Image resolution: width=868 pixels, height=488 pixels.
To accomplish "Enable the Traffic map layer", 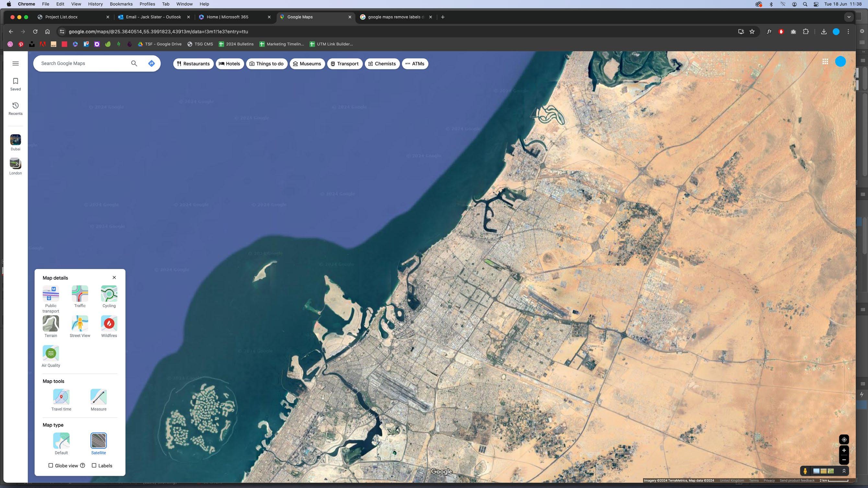I will [x=80, y=294].
